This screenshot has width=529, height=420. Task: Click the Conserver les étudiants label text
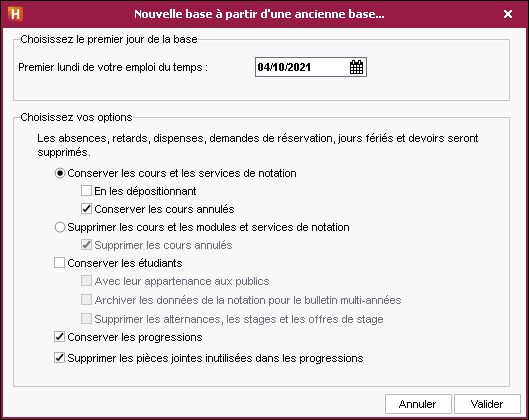pyautogui.click(x=125, y=263)
